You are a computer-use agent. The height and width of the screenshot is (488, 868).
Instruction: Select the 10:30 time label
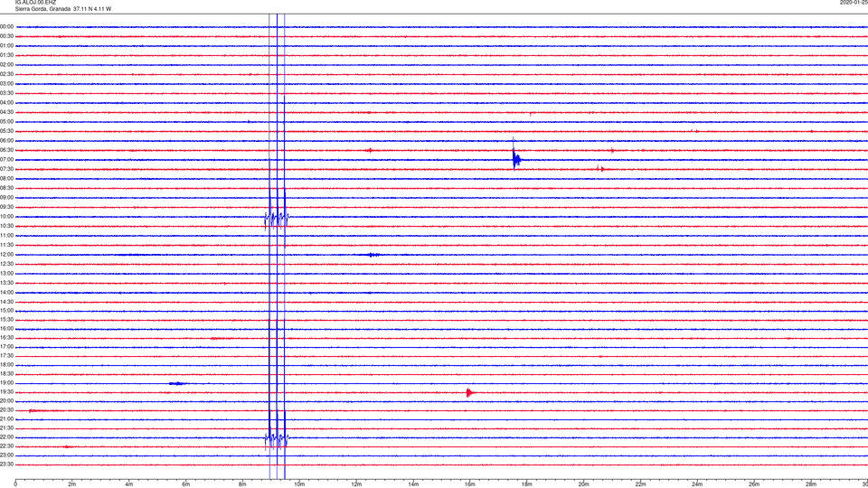click(x=6, y=226)
